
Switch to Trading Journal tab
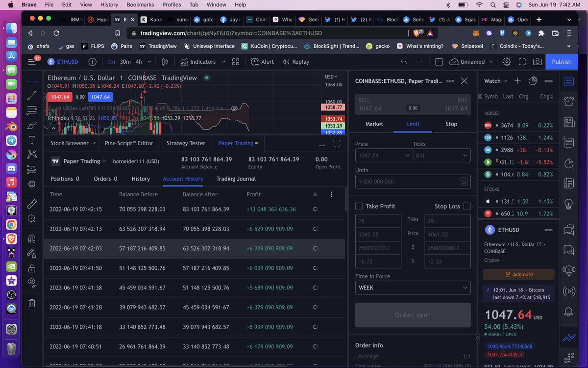coord(236,179)
